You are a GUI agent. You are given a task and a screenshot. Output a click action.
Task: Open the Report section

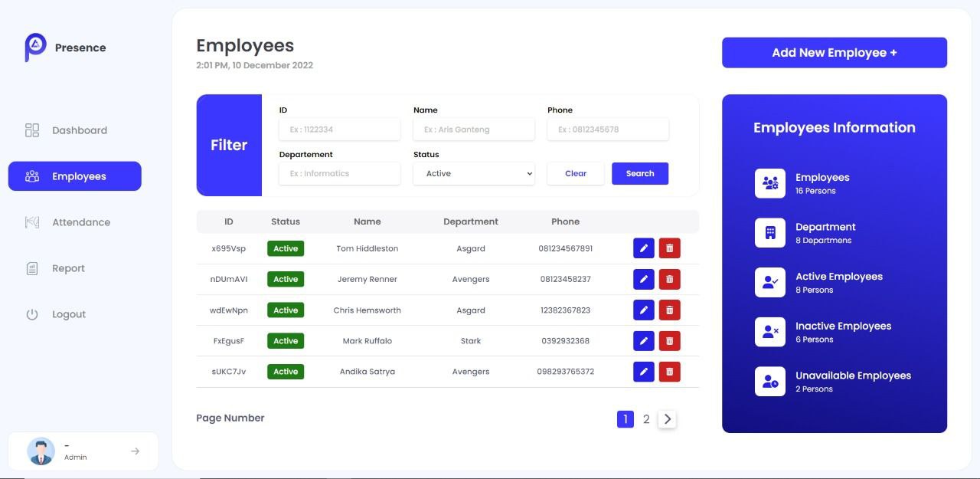pos(31,267)
